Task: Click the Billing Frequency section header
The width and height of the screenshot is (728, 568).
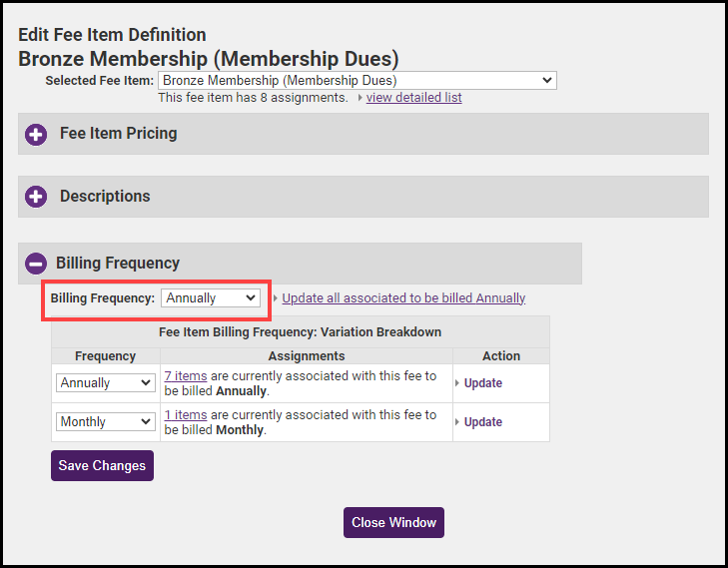Action: point(118,264)
